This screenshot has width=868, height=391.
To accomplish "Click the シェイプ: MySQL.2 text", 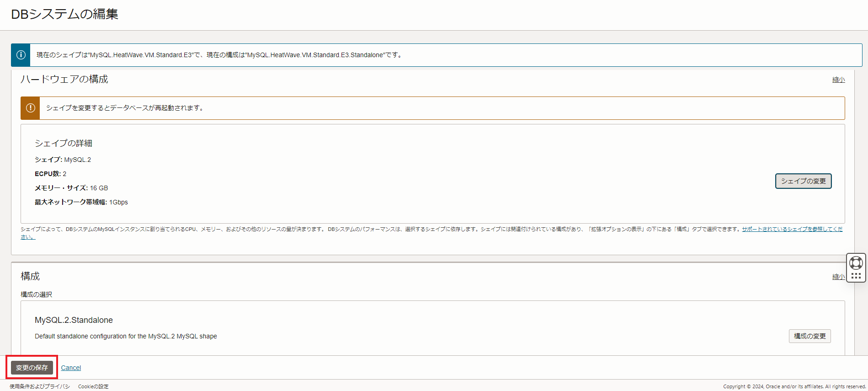I will click(63, 160).
